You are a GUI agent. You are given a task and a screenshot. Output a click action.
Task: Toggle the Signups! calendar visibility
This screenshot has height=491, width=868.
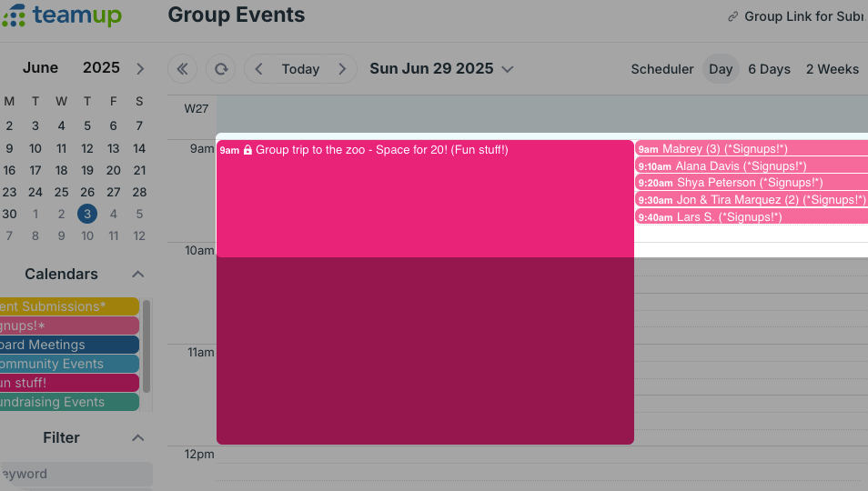pyautogui.click(x=68, y=326)
